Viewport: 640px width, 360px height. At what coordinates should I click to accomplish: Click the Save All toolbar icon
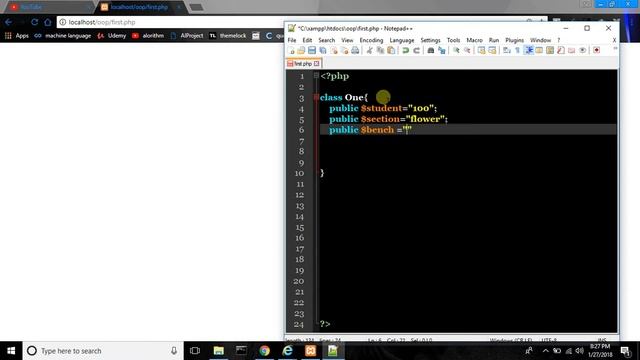[323, 50]
